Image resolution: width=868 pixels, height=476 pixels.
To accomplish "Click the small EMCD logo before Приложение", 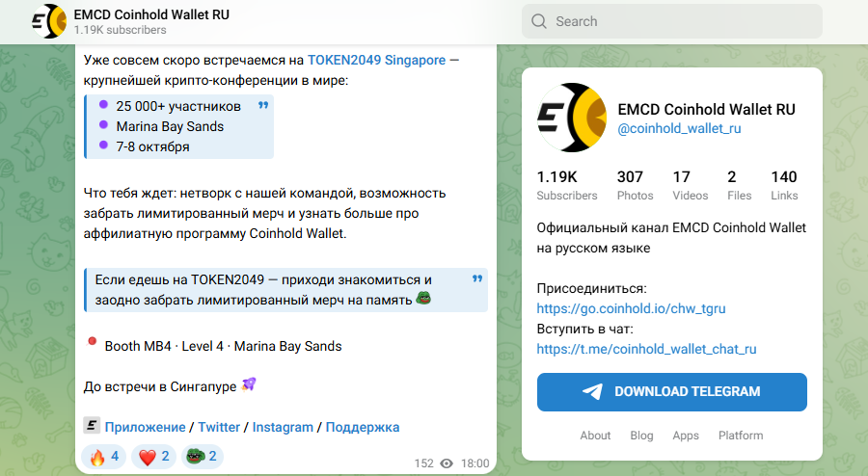I will click(x=92, y=425).
